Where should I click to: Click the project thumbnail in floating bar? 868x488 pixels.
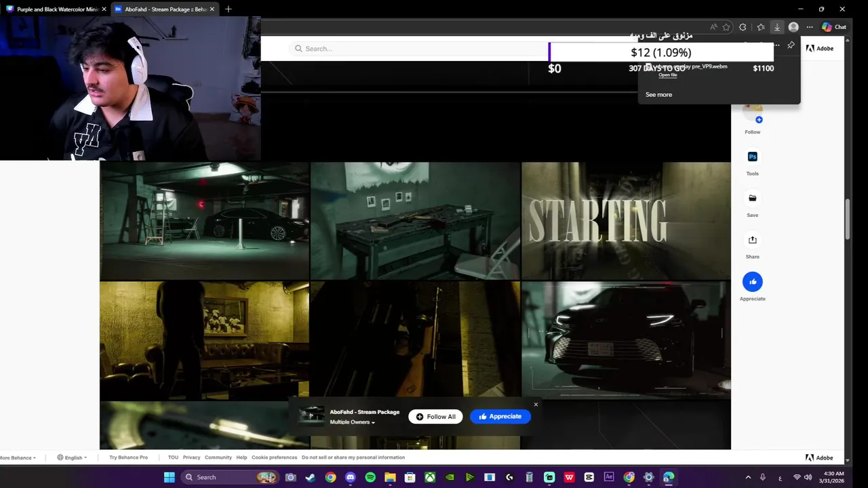coord(312,415)
